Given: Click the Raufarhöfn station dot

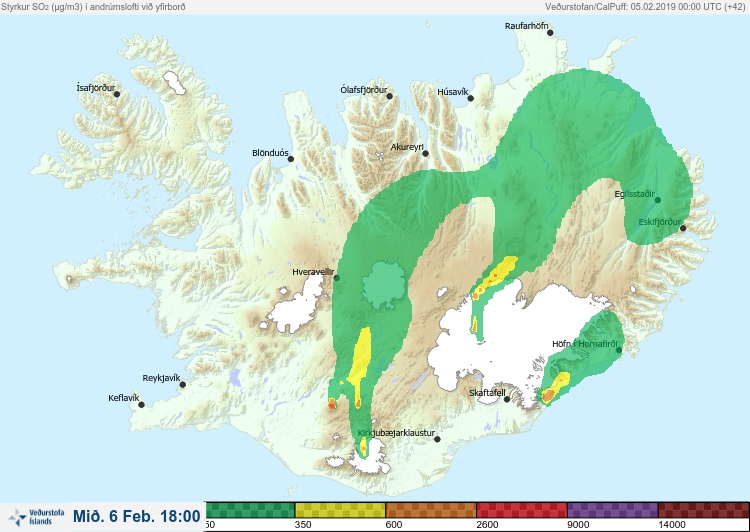Looking at the screenshot, I should click(x=550, y=33).
